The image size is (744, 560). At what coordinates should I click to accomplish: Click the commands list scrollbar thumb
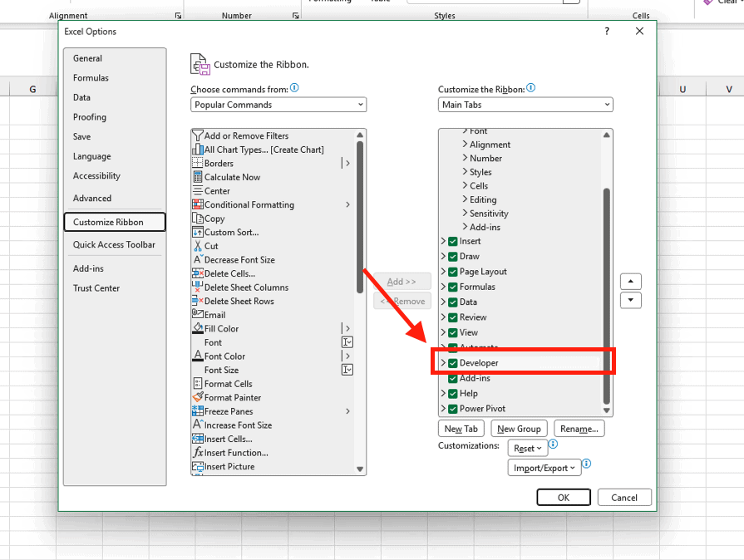coord(360,217)
